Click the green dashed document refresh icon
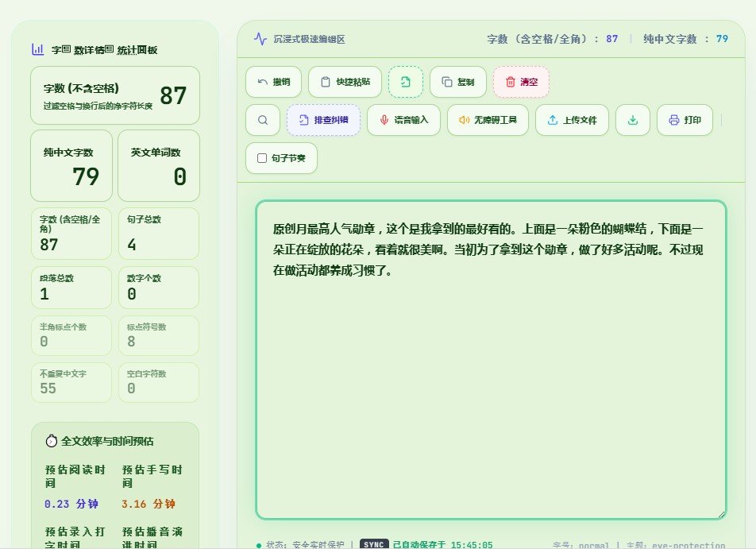 tap(406, 82)
